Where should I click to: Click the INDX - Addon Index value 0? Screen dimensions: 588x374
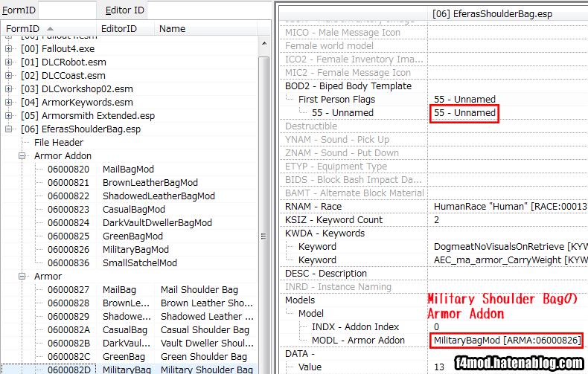[436, 326]
